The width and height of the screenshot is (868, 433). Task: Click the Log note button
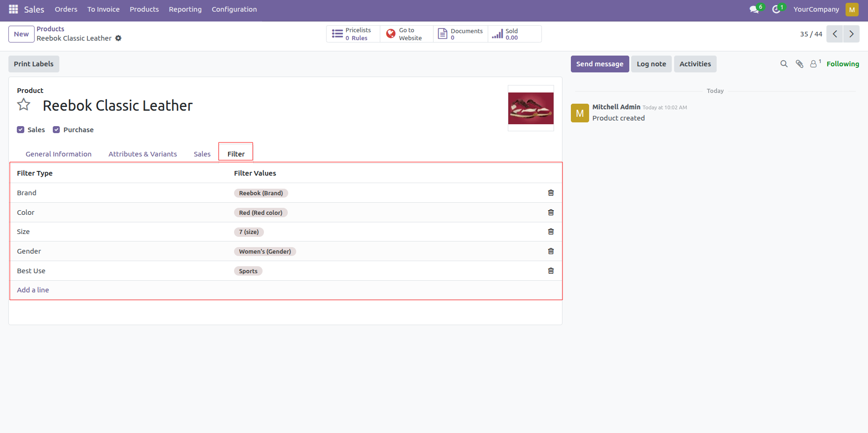click(x=652, y=64)
